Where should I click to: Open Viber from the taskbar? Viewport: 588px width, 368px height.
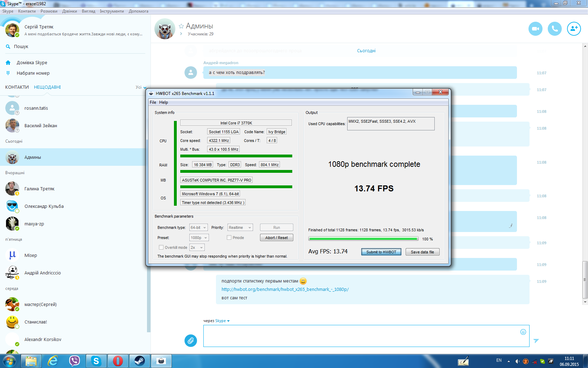75,361
